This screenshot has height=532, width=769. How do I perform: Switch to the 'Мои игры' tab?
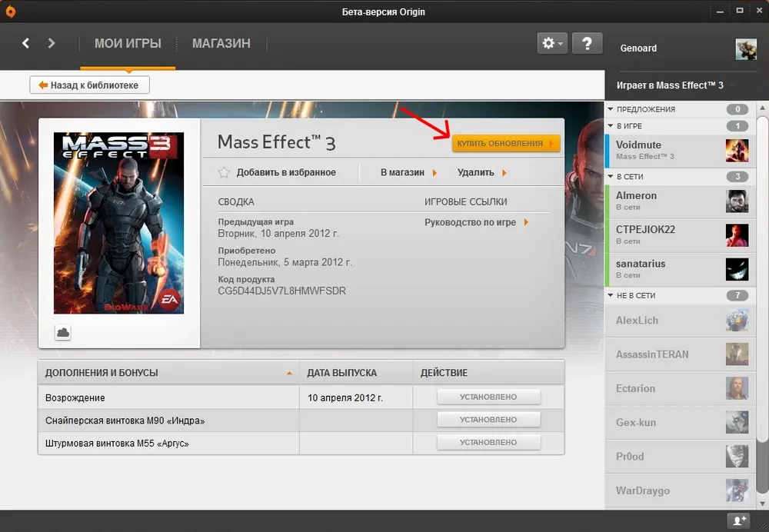pos(128,44)
